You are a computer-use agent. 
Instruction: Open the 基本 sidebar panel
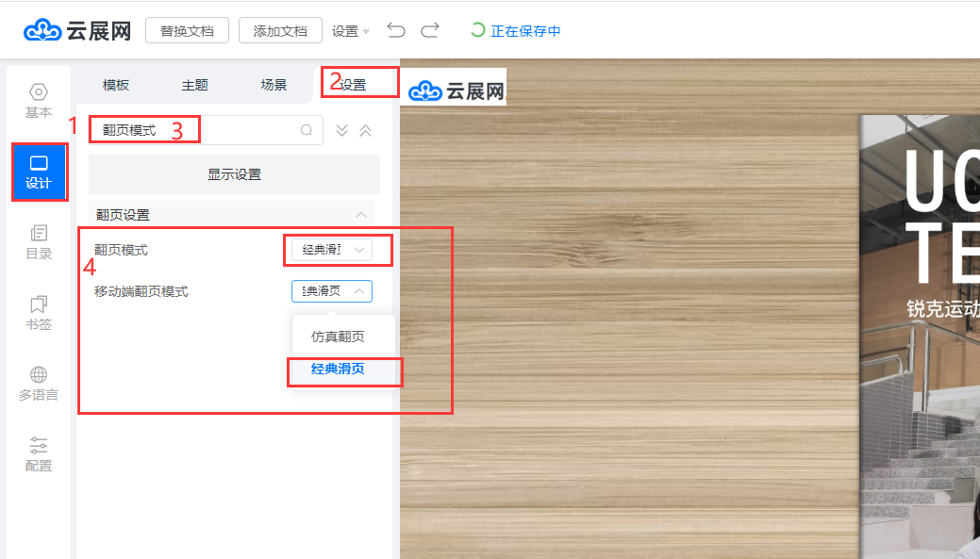(39, 101)
